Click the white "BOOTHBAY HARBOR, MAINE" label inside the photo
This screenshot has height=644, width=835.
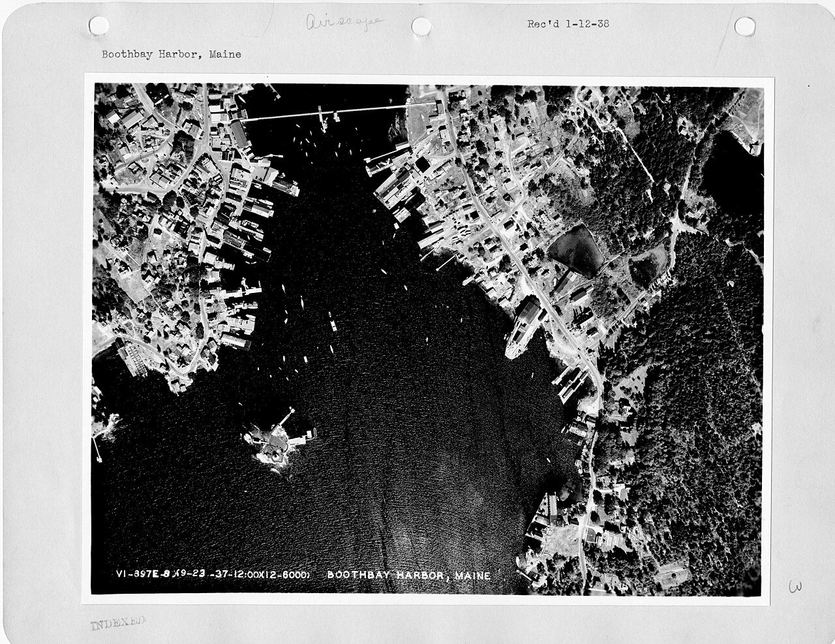(x=408, y=575)
